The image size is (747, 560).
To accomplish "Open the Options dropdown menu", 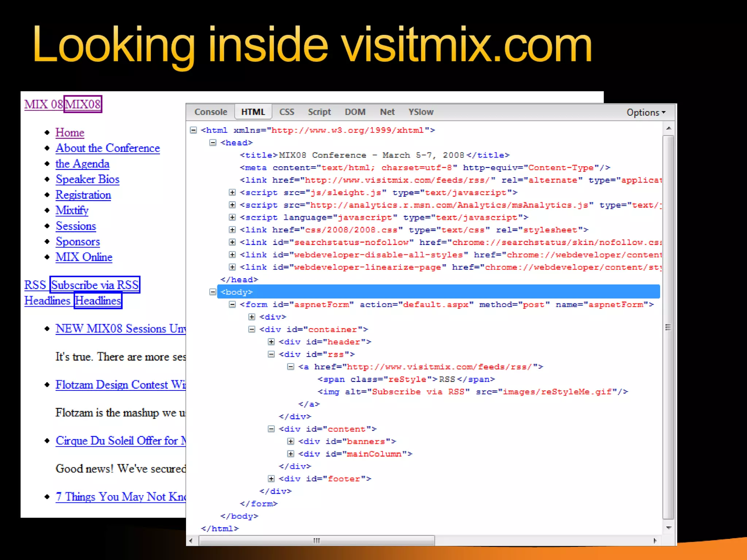I will (x=646, y=112).
